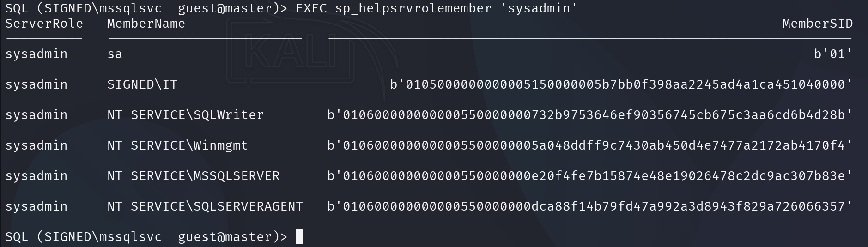Click the b'01' SID value for sa

tap(833, 54)
